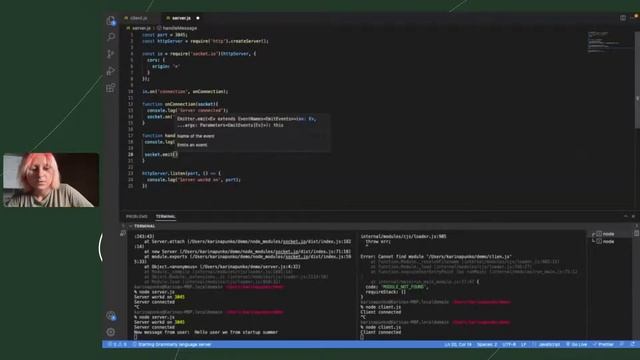
Task: Click the webcam video thumbnail of presenter
Action: 51,180
